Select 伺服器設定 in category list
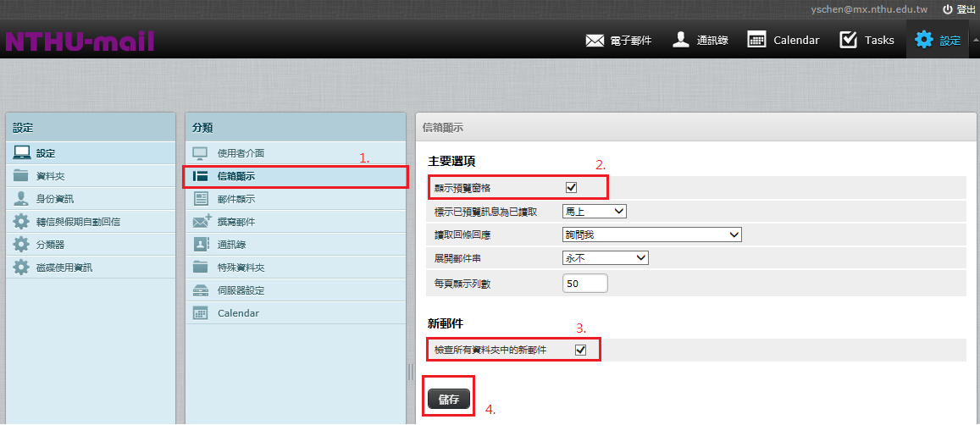Image resolution: width=980 pixels, height=425 pixels. pyautogui.click(x=241, y=290)
